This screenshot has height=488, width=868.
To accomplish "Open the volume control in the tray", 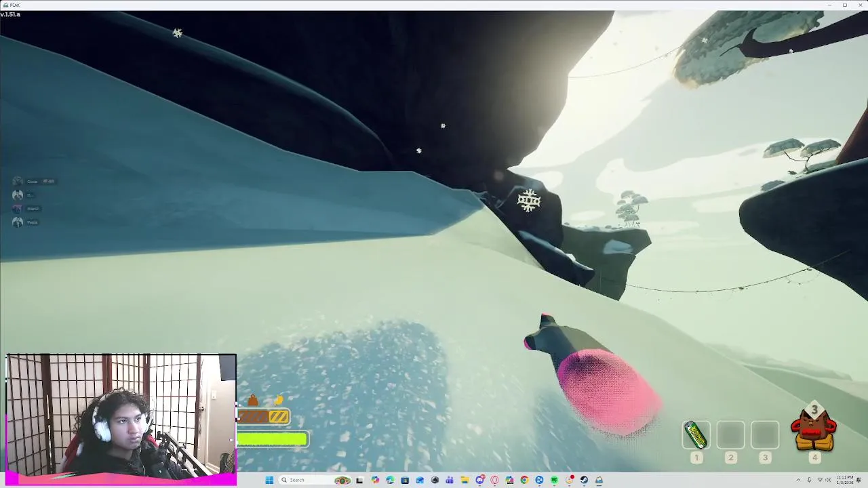I will 828,480.
